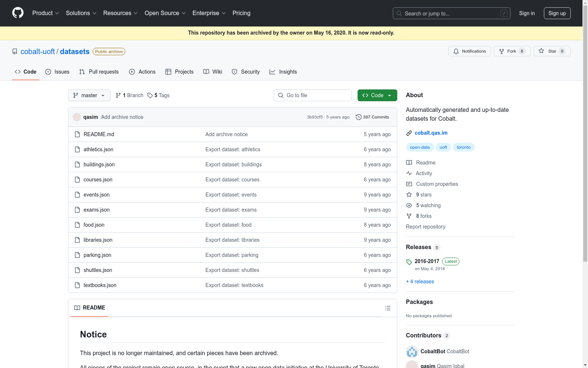588x368 pixels.
Task: Open the master branch selector
Action: click(89, 95)
